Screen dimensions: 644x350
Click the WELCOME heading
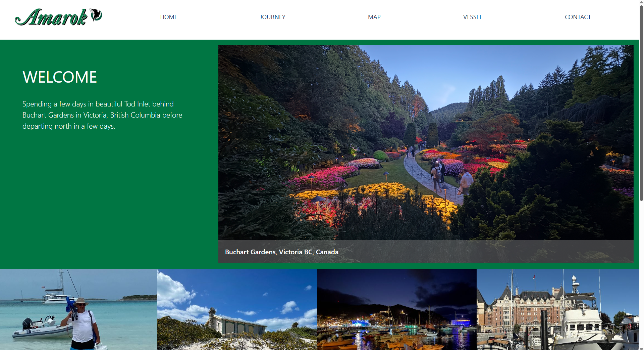60,77
